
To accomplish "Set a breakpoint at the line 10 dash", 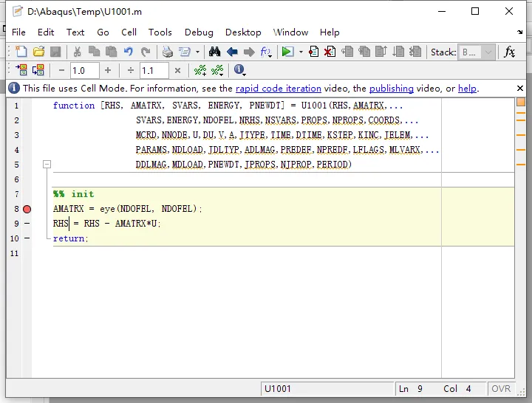I will [27, 238].
